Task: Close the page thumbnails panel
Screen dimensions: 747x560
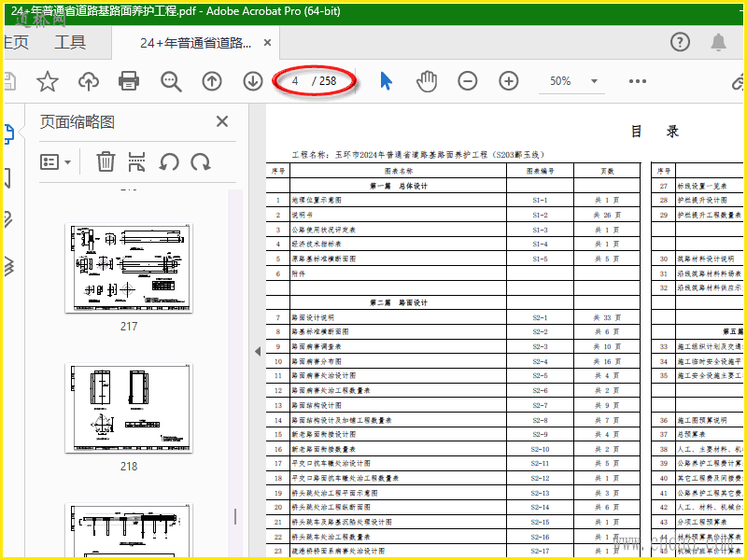Action: (x=222, y=121)
